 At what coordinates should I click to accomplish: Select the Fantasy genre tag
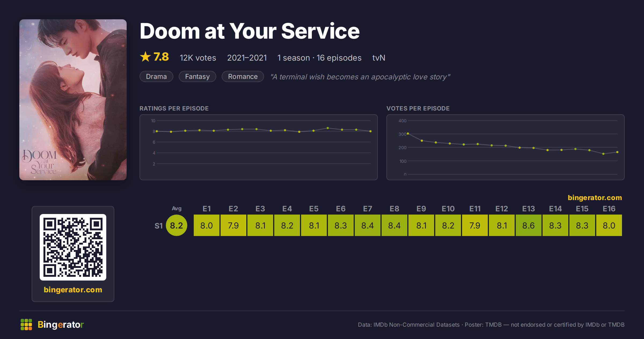click(197, 76)
